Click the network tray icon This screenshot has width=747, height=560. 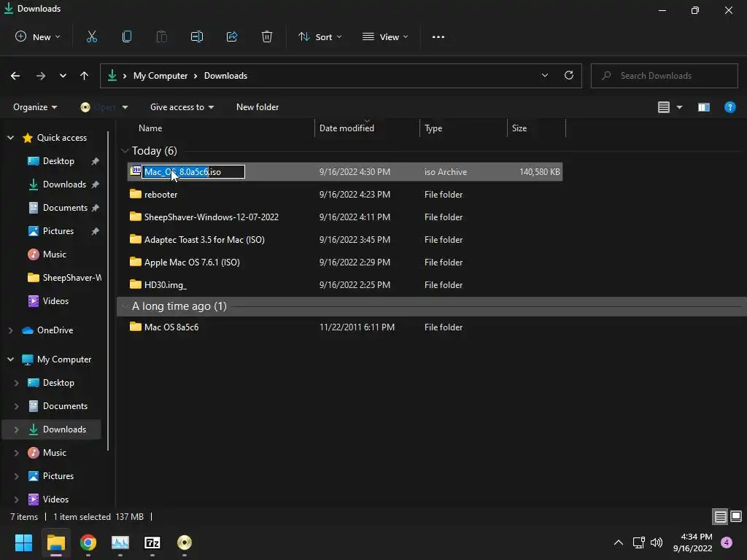tap(638, 542)
